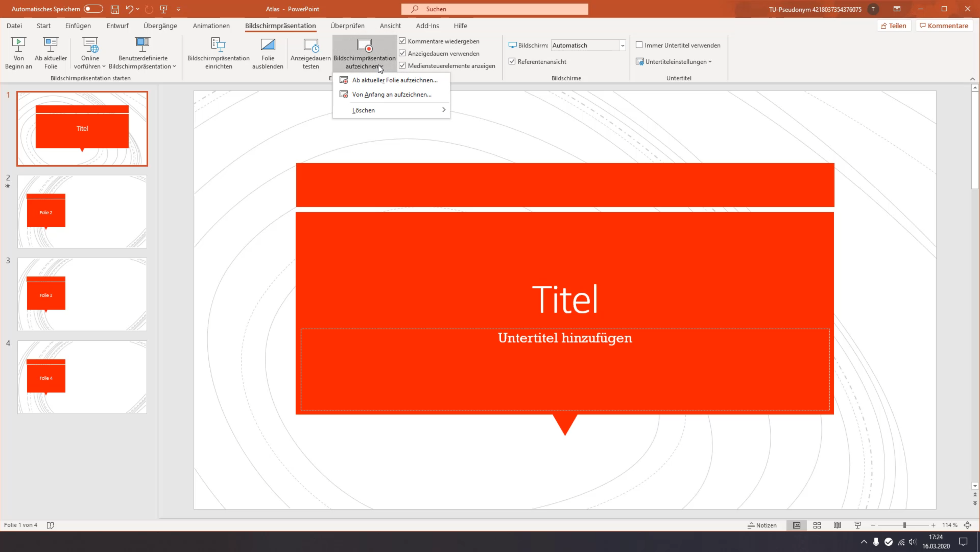
Task: Uncheck Kommentare wiedergeben checkbox
Action: coord(402,41)
